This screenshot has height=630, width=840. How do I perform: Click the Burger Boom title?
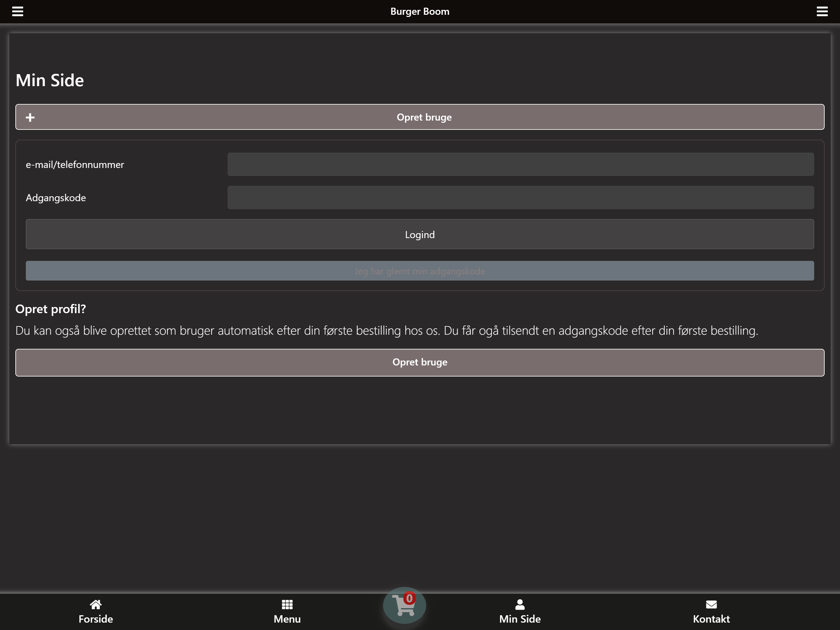tap(420, 11)
